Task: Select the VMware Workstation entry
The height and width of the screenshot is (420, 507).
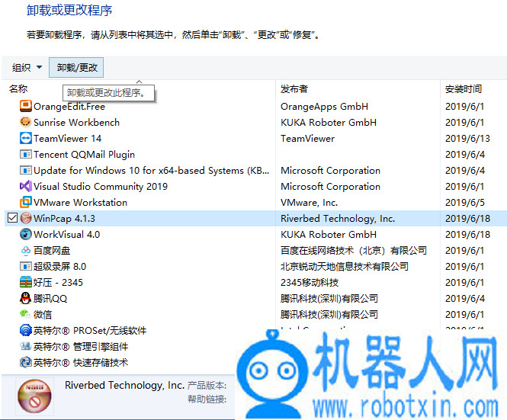Action: [x=81, y=203]
